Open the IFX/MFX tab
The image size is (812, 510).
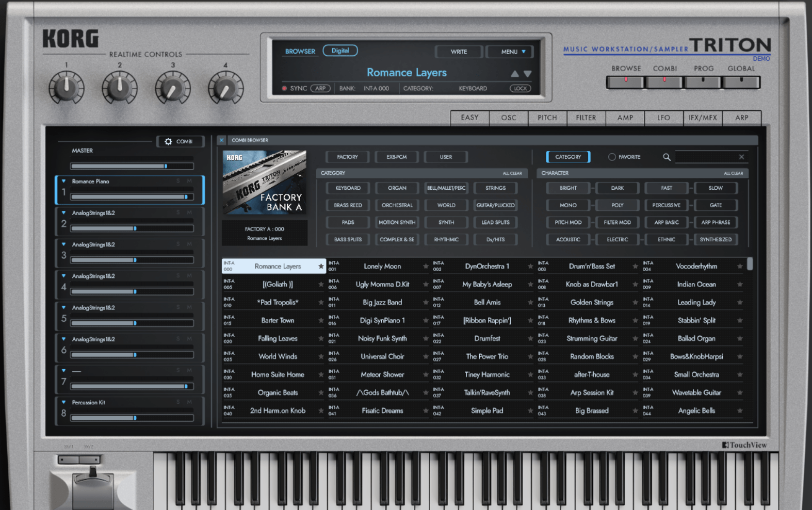coord(703,118)
